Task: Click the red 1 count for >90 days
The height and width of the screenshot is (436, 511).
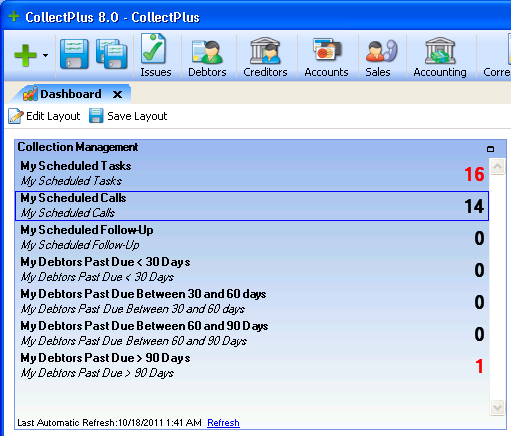Action: 479,366
